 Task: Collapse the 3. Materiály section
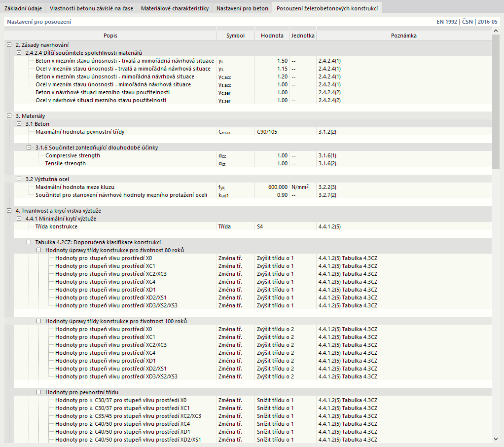[x=9, y=116]
